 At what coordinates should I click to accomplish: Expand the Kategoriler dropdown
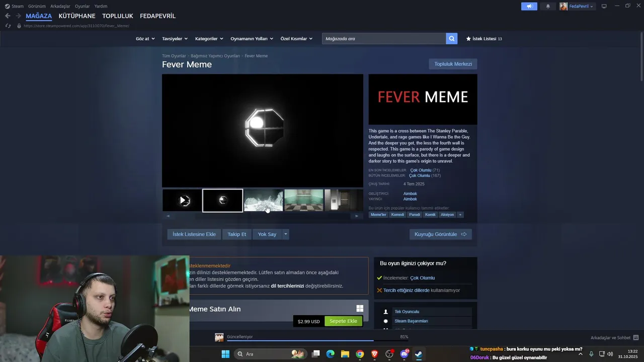click(209, 39)
